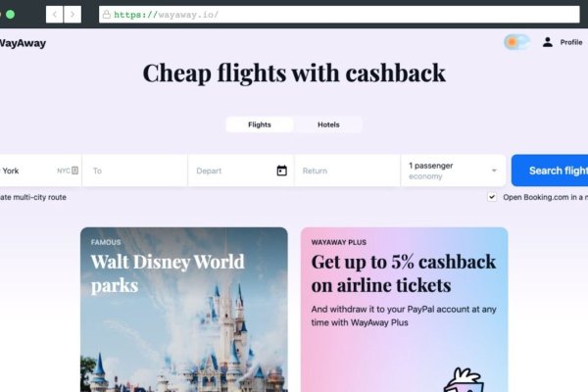Toggle the day/night theme switch
This screenshot has height=392, width=588.
(x=516, y=42)
